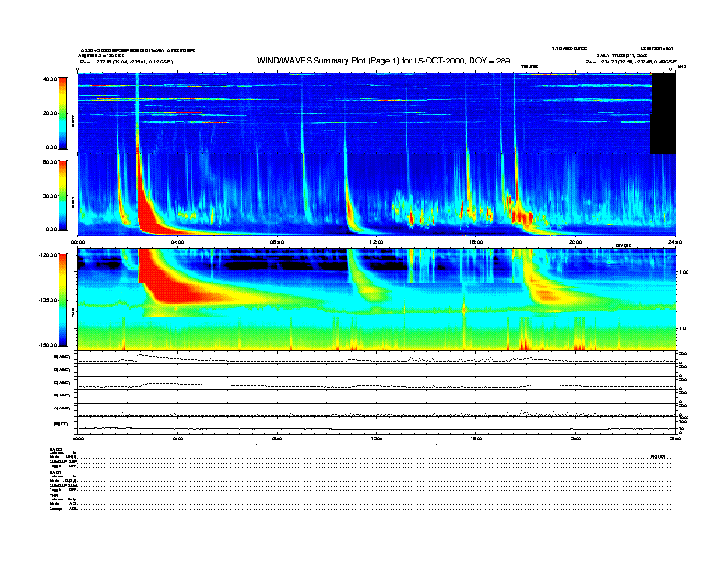Screen dimensions: 728x563
Task: Click 04:00 tick label under RAD1 spectrogram
Action: point(177,242)
